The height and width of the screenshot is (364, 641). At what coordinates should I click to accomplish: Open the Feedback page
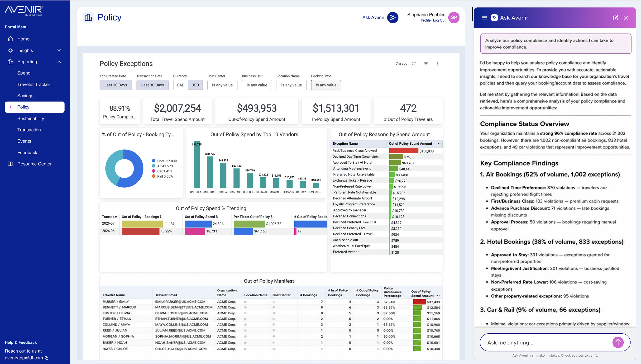27,152
